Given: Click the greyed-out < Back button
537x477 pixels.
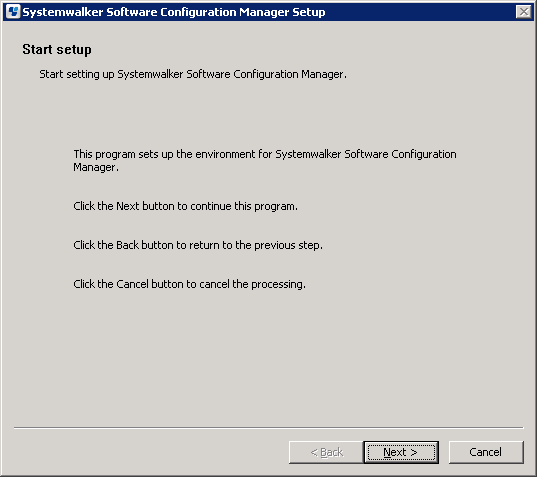Looking at the screenshot, I should point(326,452).
